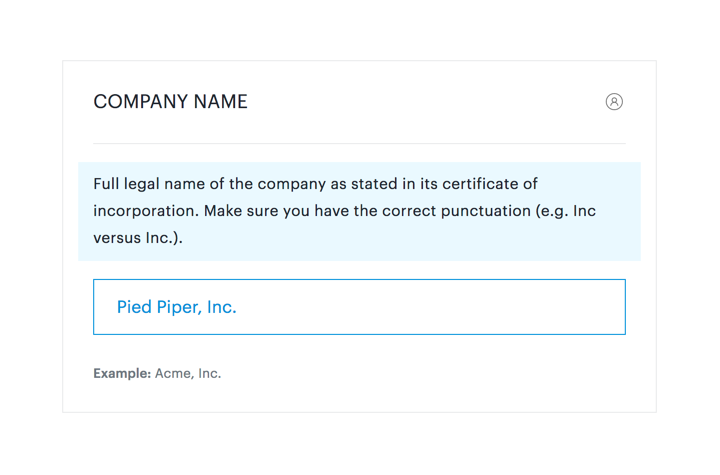Click the divider line under the heading
Screen dimensions: 720x475
(x=359, y=144)
